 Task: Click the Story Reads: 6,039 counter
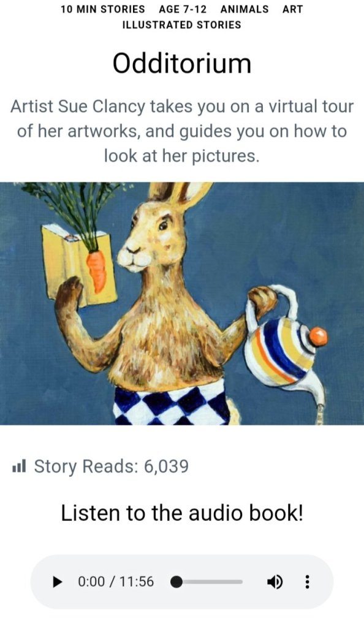[111, 466]
